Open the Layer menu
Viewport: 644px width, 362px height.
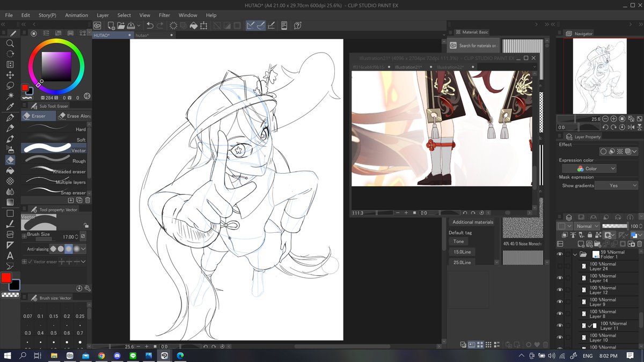tap(103, 15)
